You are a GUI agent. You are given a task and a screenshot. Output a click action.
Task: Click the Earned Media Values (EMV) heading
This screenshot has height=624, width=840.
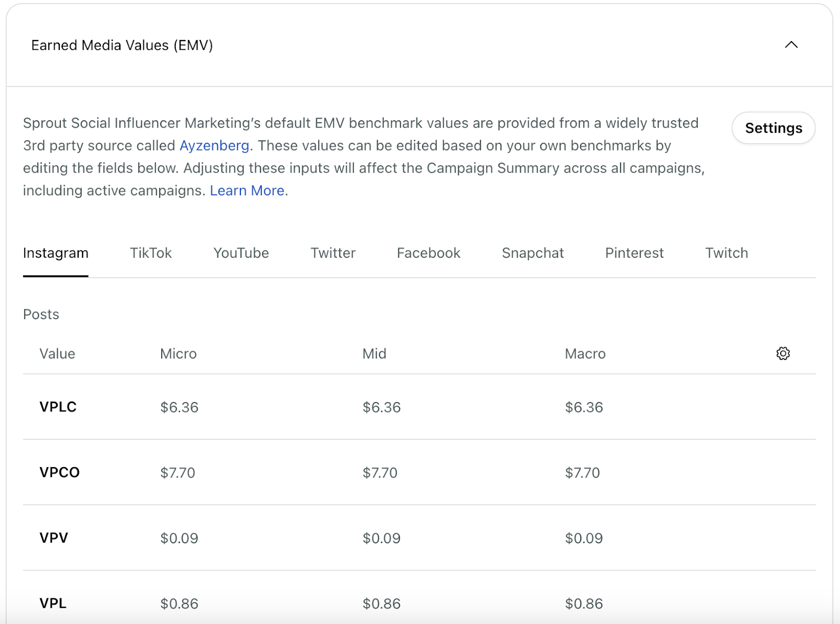click(x=122, y=45)
